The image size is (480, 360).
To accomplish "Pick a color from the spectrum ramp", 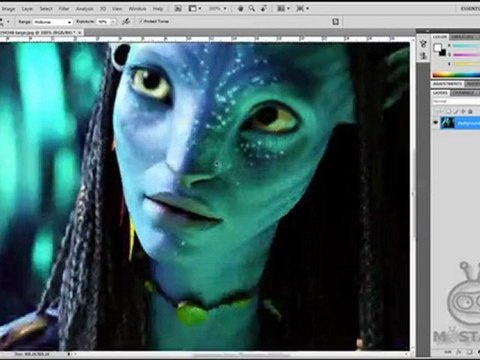I will click(x=456, y=75).
